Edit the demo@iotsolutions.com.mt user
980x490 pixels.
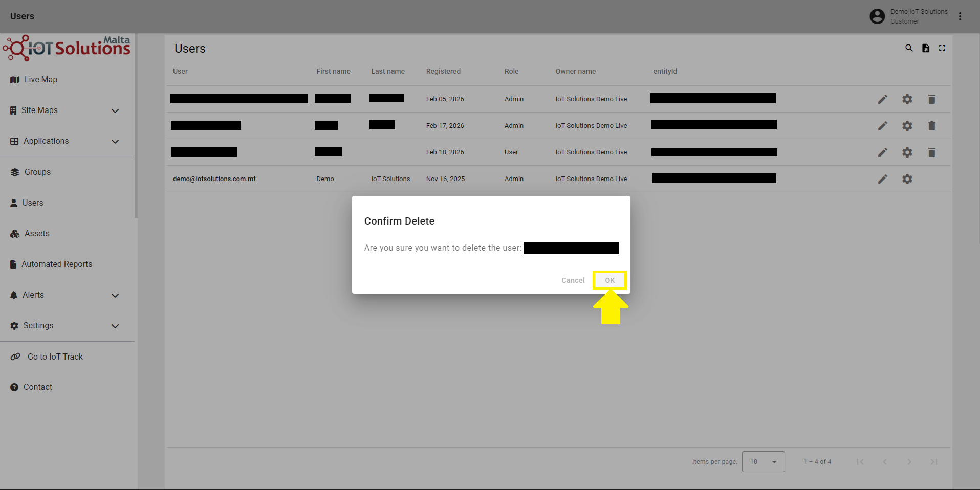coord(883,179)
